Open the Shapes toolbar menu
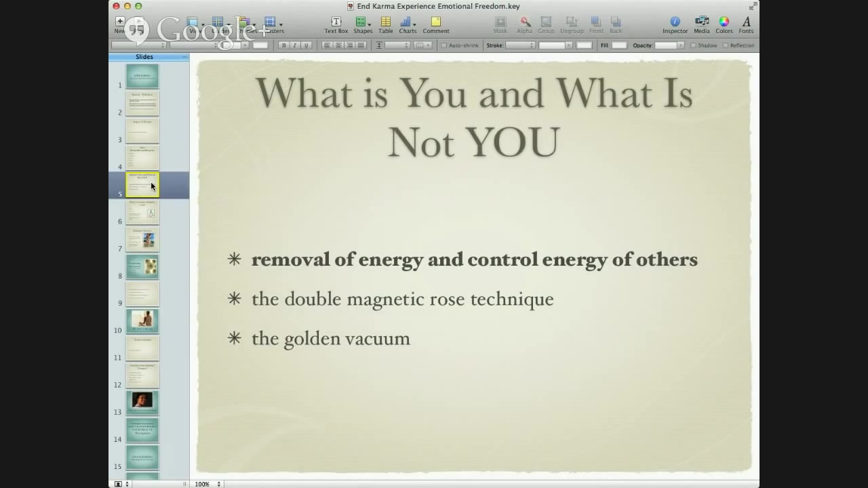The image size is (868, 488). click(x=363, y=25)
